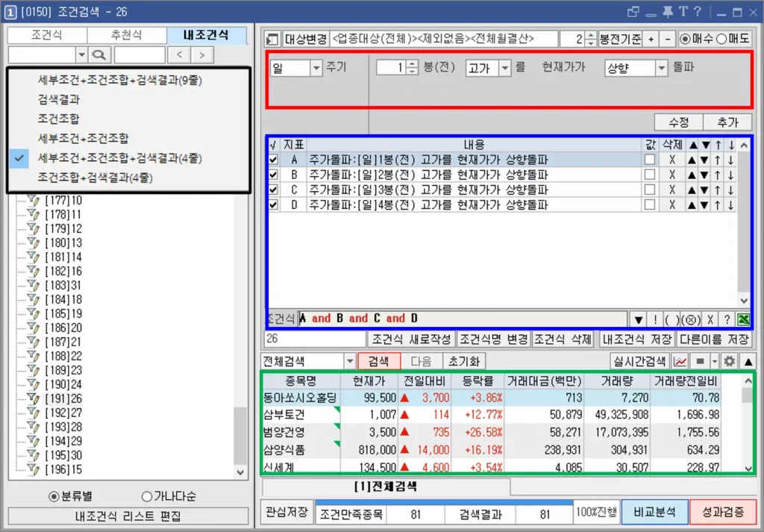
Task: Open dropdown arrow beside stop square button
Action: [714, 361]
